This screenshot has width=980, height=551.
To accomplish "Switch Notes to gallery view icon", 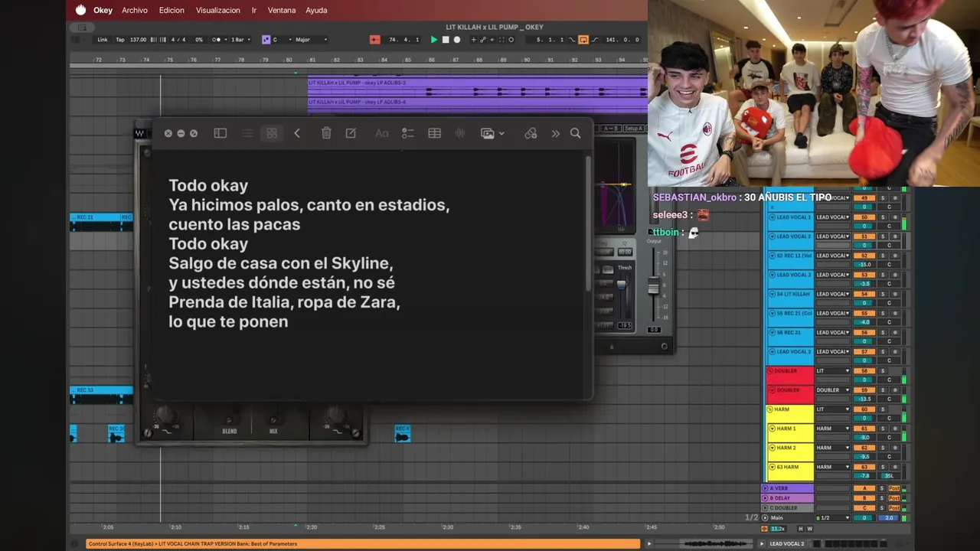I will [272, 133].
